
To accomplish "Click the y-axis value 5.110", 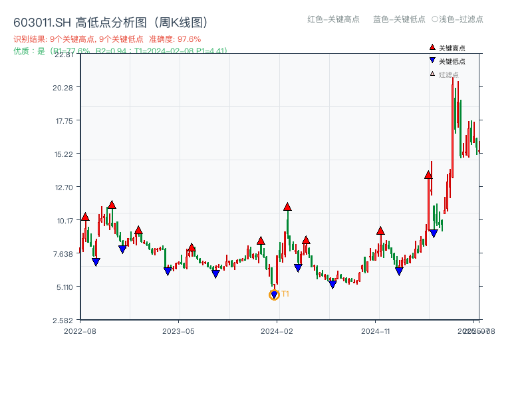I will 65,287.
